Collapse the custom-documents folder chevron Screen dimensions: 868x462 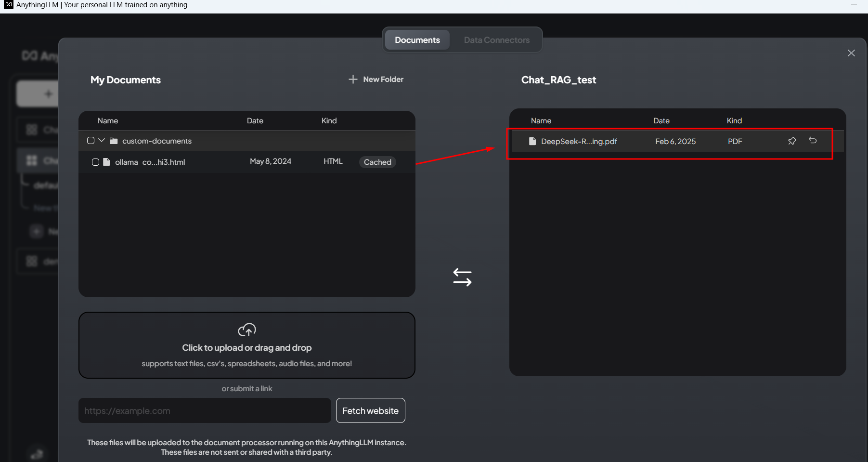pos(102,140)
